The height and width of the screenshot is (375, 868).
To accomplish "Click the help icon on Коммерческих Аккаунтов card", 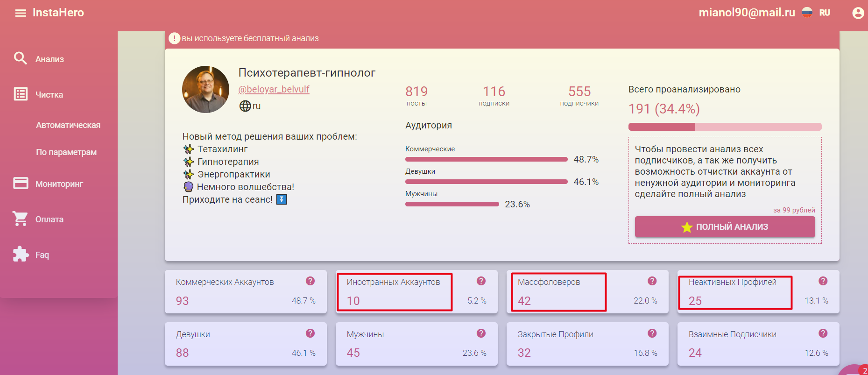I will pyautogui.click(x=310, y=281).
